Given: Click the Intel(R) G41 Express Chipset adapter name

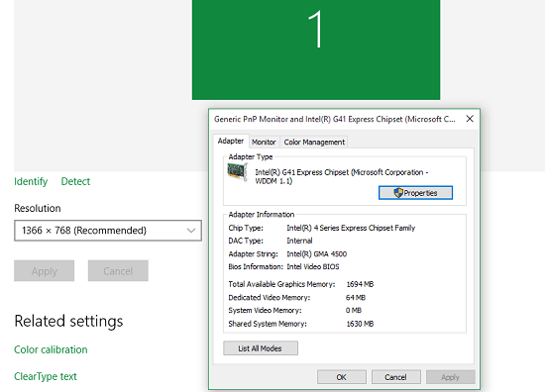Looking at the screenshot, I should [x=342, y=176].
